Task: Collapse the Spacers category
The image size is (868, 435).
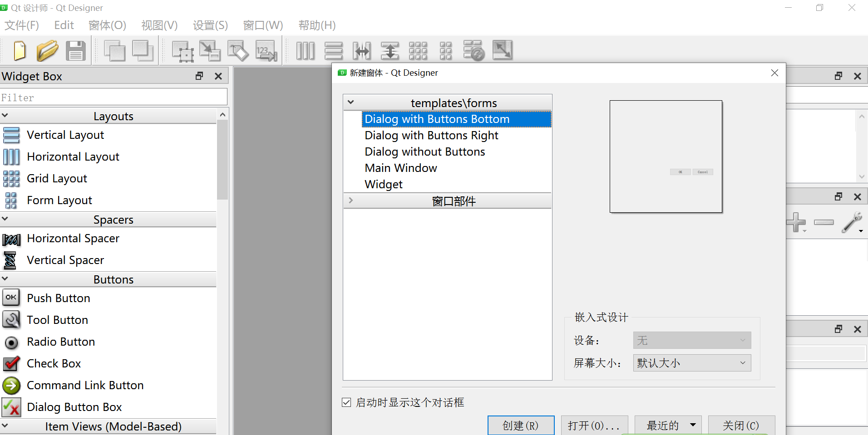Action: pos(5,219)
